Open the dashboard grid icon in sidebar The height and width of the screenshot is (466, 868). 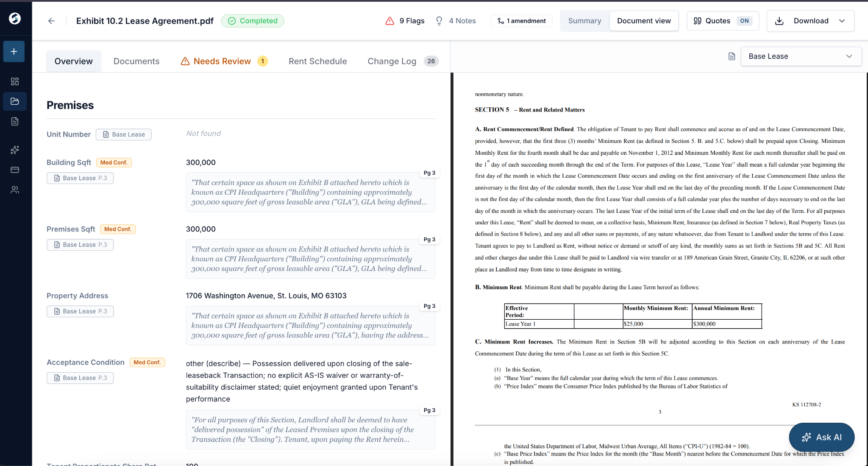(15, 81)
